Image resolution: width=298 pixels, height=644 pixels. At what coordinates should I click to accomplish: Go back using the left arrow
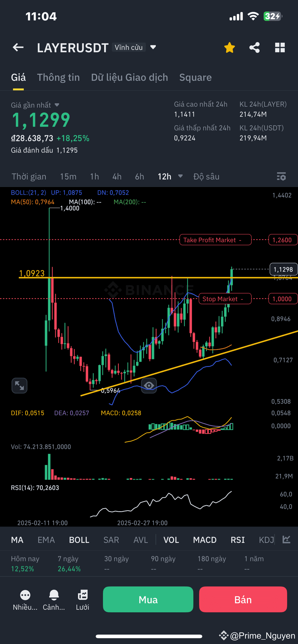(18, 47)
